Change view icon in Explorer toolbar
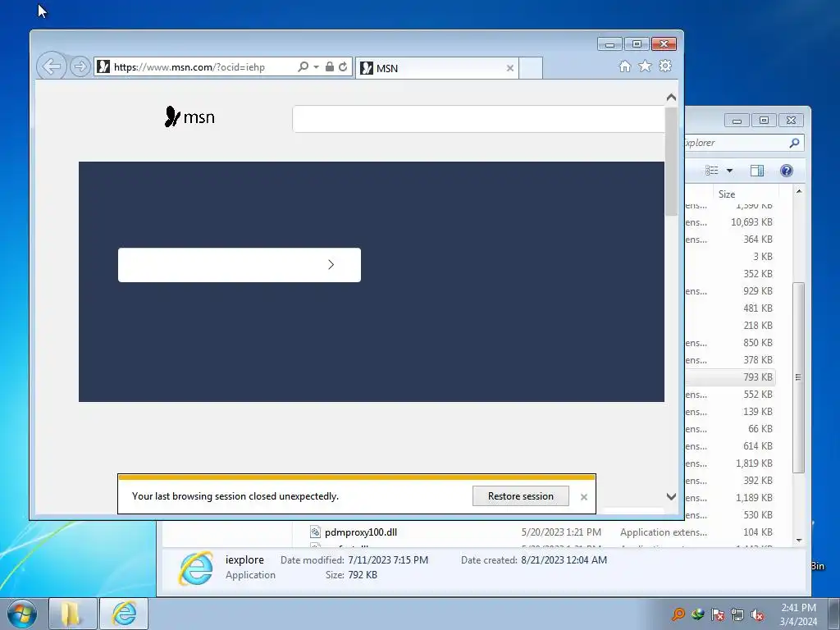Screen dimensions: 840x630 pyautogui.click(x=711, y=171)
